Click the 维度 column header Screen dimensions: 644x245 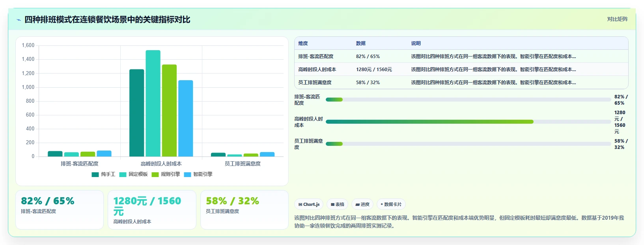pyautogui.click(x=303, y=43)
